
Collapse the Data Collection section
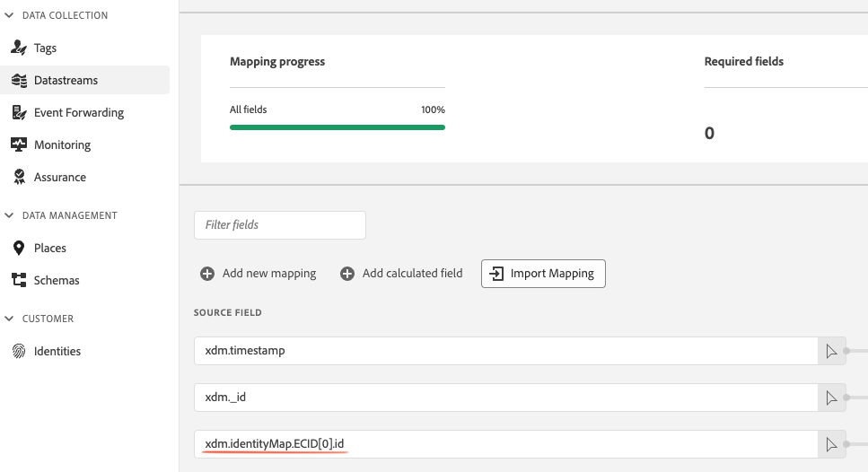(x=9, y=15)
